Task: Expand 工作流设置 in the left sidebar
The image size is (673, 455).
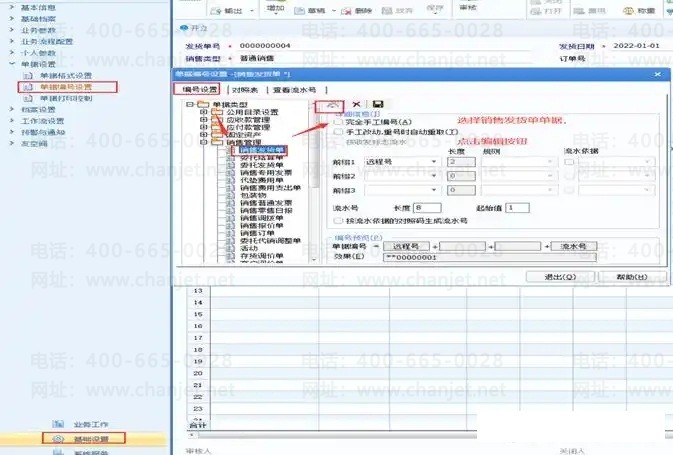Action: coord(12,121)
